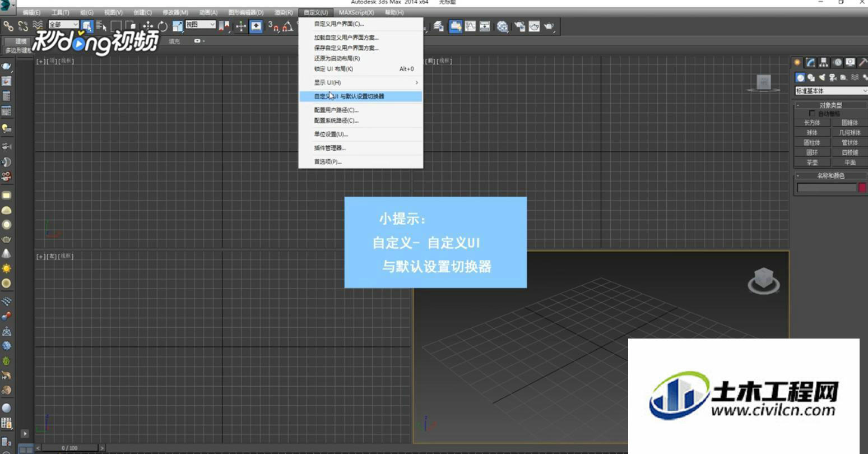
Task: Open the Manage Layers icon
Action: coord(439,26)
